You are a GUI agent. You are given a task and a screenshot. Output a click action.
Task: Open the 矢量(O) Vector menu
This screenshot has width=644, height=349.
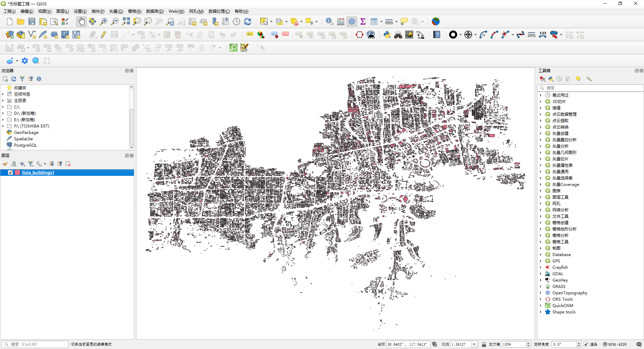[116, 11]
